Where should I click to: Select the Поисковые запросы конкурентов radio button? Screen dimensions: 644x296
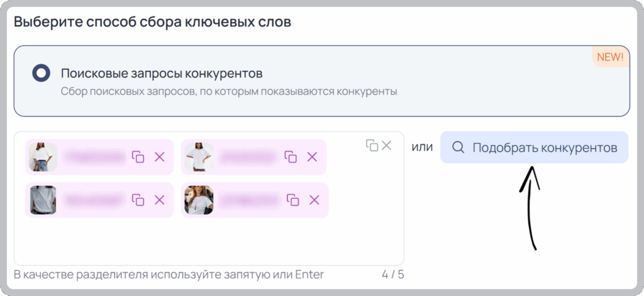click(x=41, y=73)
